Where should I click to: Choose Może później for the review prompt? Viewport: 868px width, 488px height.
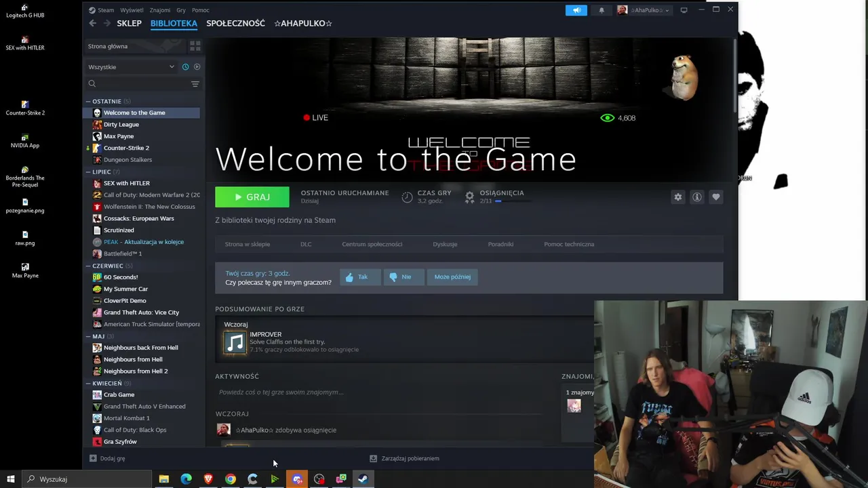(x=452, y=277)
